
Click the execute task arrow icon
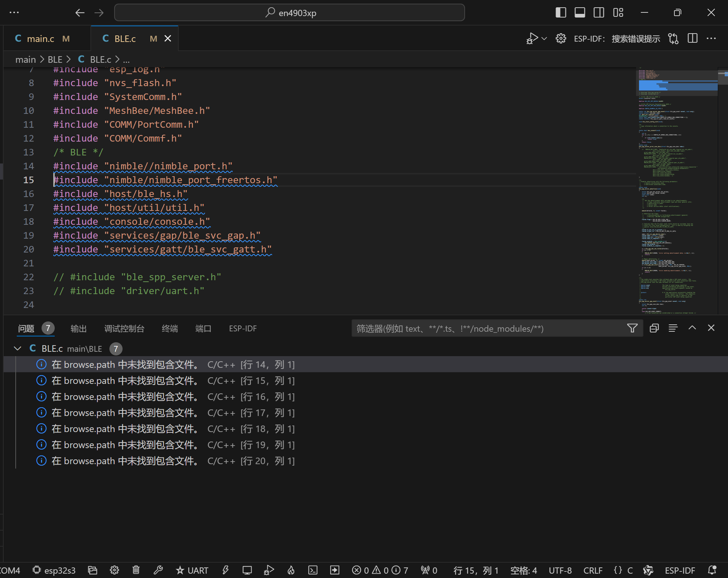(x=334, y=570)
